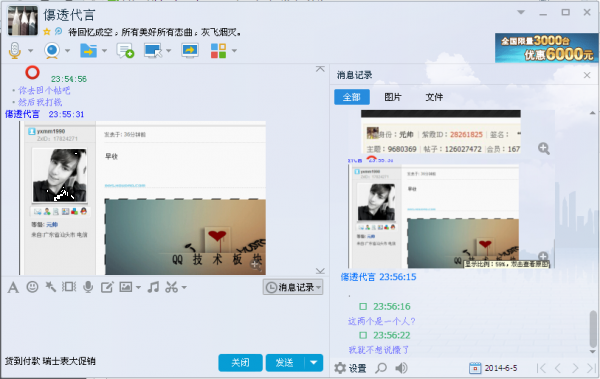This screenshot has width=600, height=379.
Task: Search message history with magnifier icon
Action: click(x=381, y=368)
